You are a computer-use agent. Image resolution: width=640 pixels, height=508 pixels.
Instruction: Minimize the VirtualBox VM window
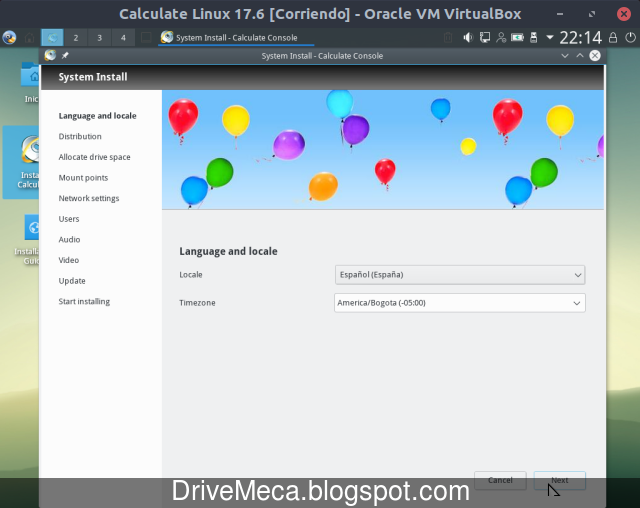(x=560, y=14)
